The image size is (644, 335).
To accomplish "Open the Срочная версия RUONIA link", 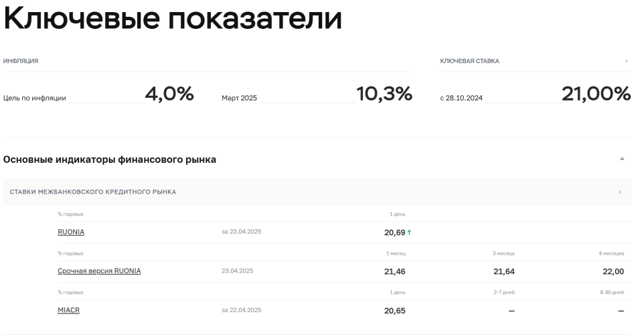I will pyautogui.click(x=99, y=271).
